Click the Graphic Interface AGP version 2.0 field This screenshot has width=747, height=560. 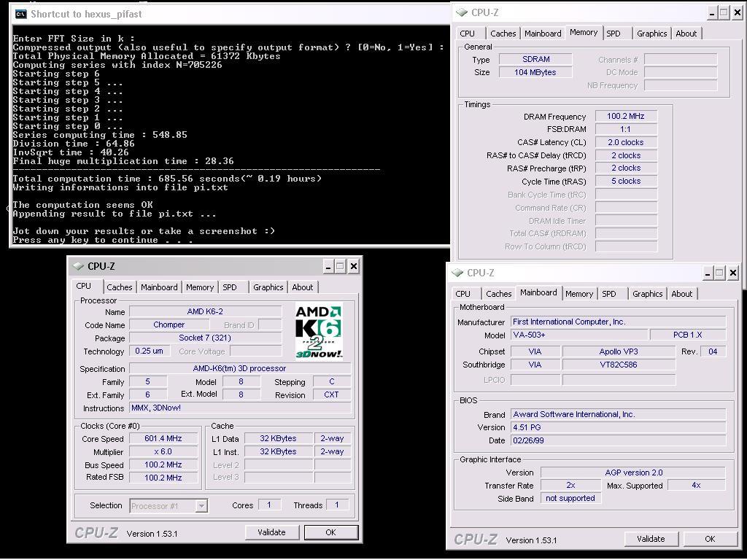[633, 472]
